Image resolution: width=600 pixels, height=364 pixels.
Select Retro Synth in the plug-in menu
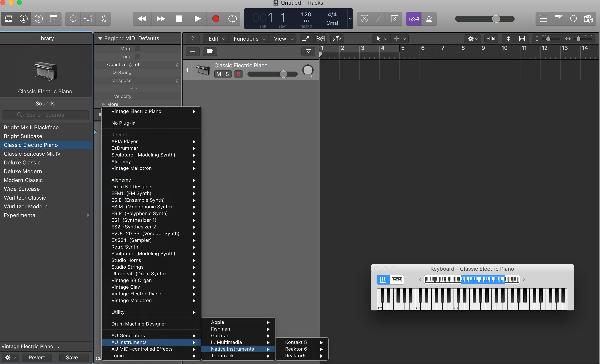coord(125,247)
